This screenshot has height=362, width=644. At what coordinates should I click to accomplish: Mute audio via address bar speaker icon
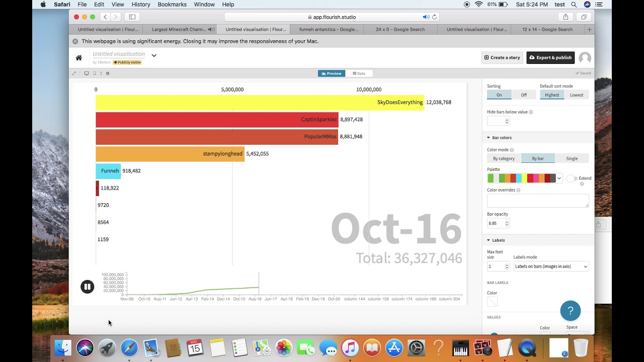[426, 17]
